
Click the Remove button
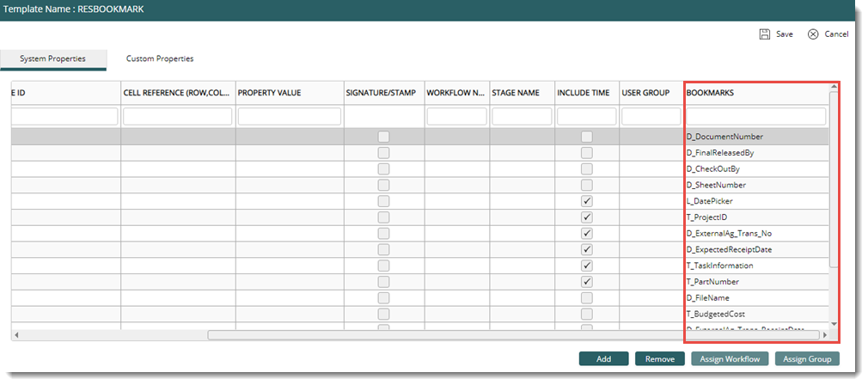click(x=660, y=359)
